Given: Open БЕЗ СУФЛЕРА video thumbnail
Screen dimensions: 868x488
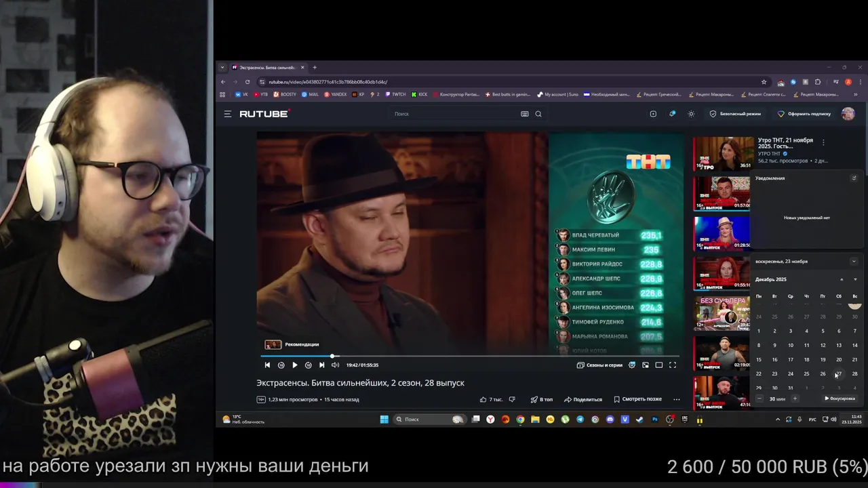Looking at the screenshot, I should [x=722, y=313].
